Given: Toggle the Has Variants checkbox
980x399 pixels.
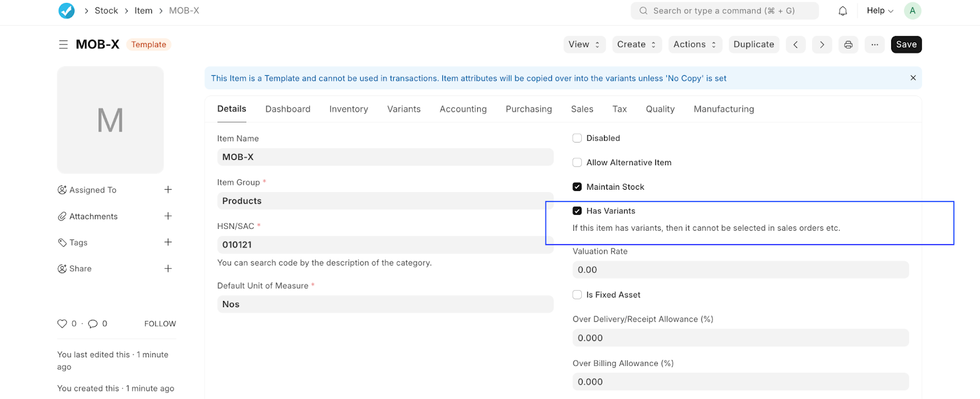Looking at the screenshot, I should pyautogui.click(x=577, y=211).
